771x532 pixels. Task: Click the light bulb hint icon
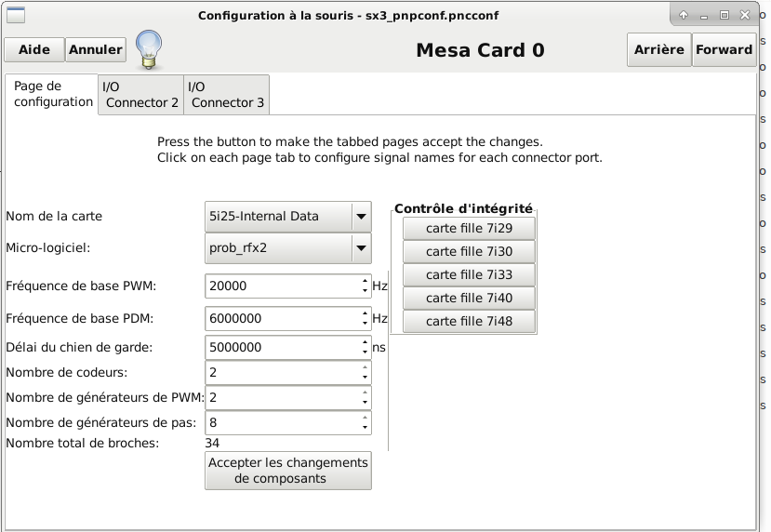[x=149, y=49]
